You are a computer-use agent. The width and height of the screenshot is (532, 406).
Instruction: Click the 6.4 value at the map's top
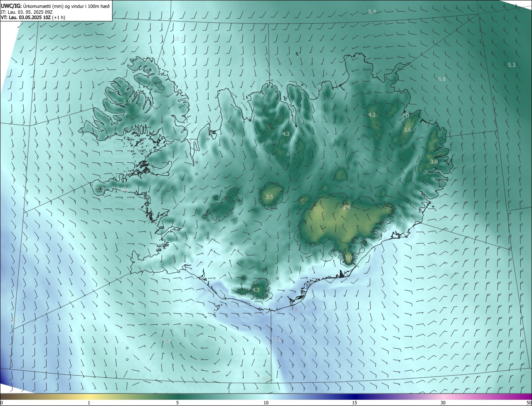372,11
